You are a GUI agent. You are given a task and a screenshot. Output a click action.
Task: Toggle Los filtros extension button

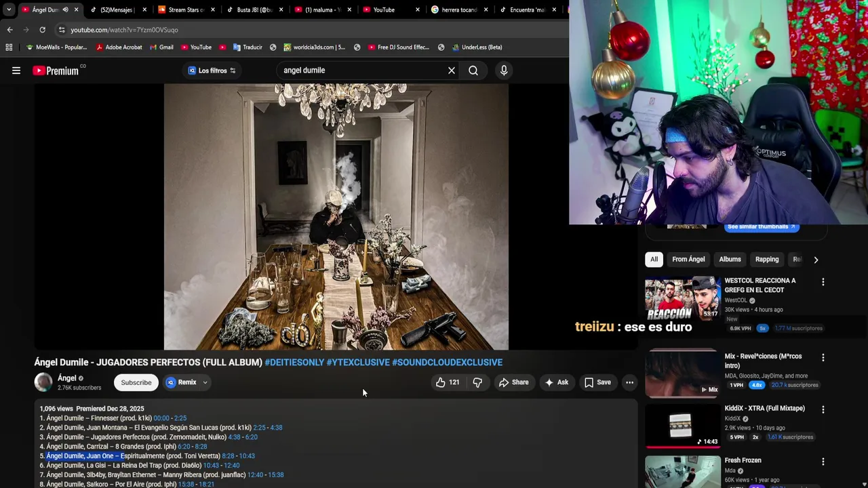tap(212, 70)
